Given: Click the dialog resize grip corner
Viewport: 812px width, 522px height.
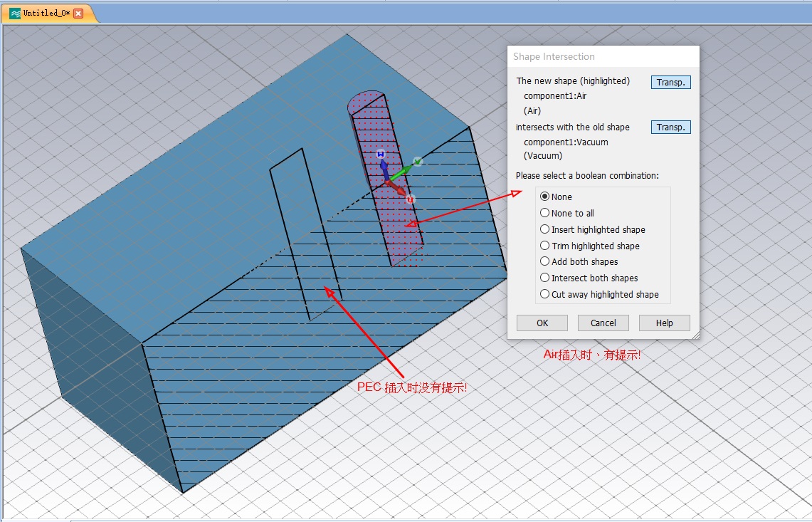Looking at the screenshot, I should (695, 335).
